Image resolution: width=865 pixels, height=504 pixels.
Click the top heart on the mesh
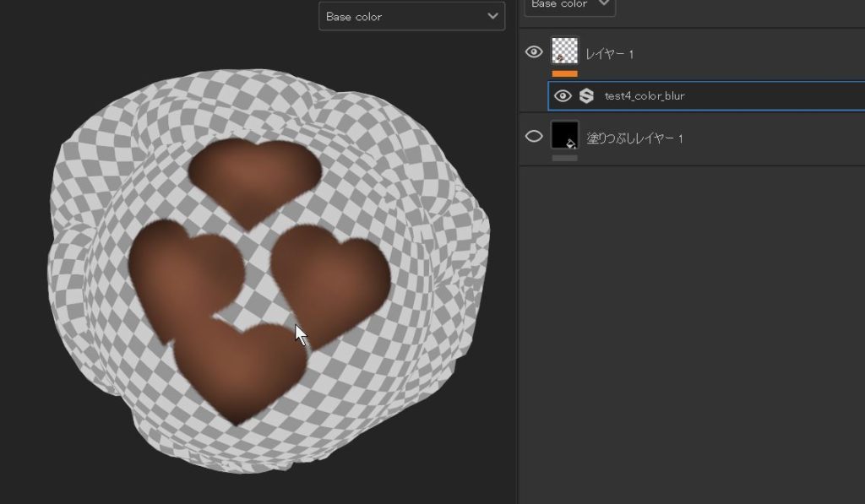tap(253, 175)
